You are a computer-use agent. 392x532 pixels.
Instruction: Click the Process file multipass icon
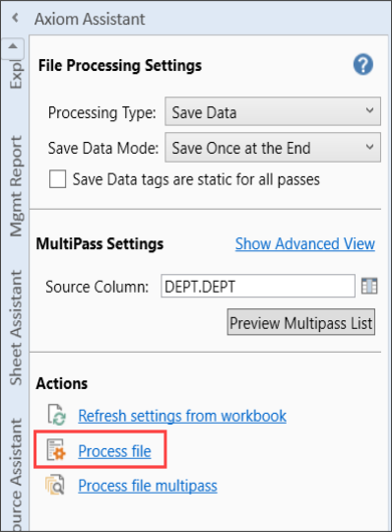(x=55, y=485)
